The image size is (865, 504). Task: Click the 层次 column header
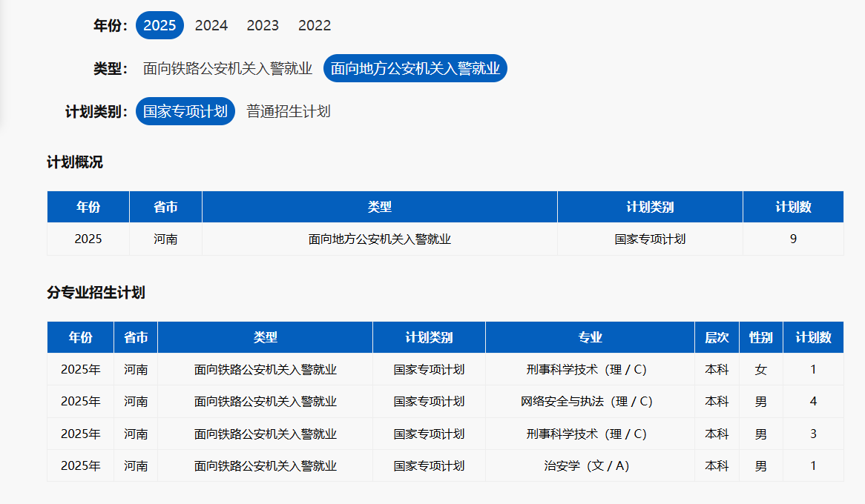717,338
